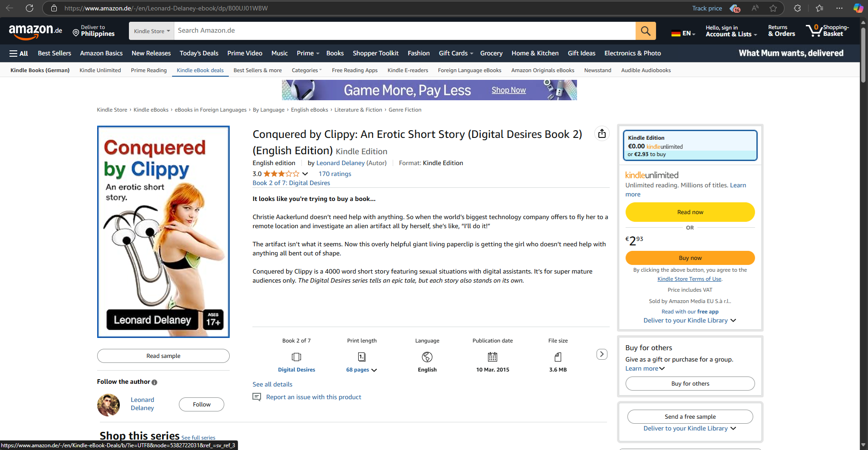The width and height of the screenshot is (868, 450).
Task: Open the All hamburger menu
Action: [19, 53]
